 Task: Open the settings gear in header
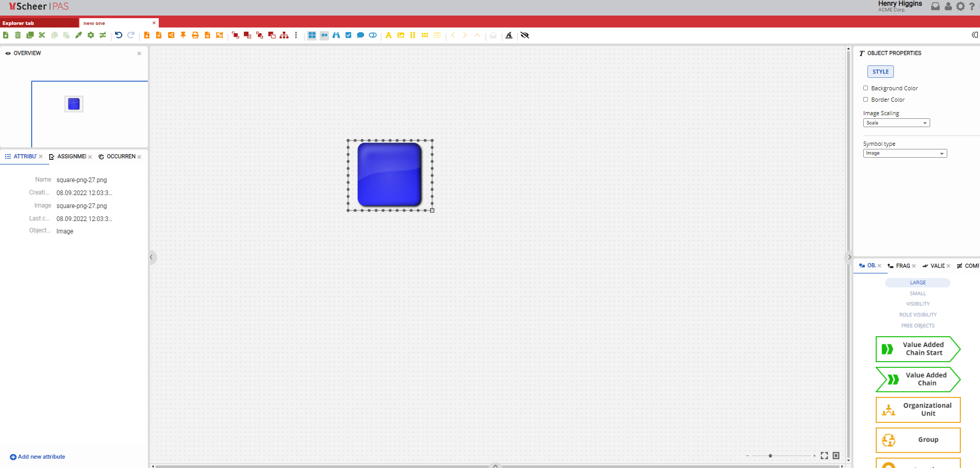click(961, 6)
